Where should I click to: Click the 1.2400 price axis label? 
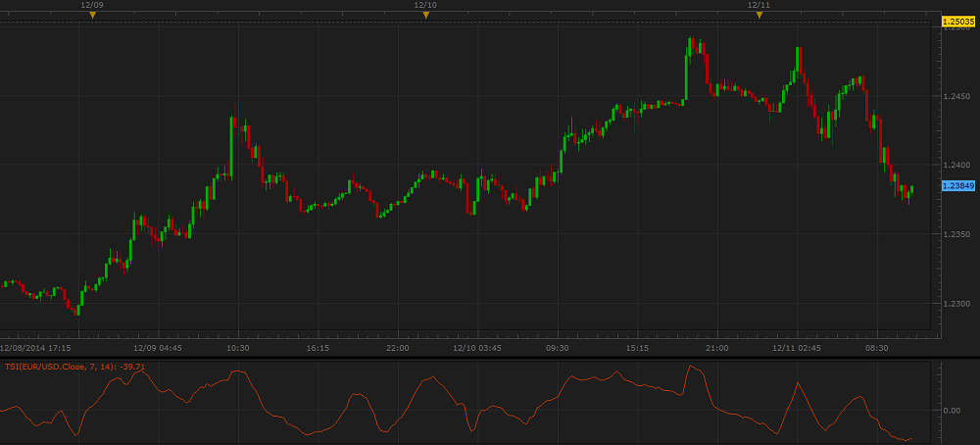click(955, 165)
